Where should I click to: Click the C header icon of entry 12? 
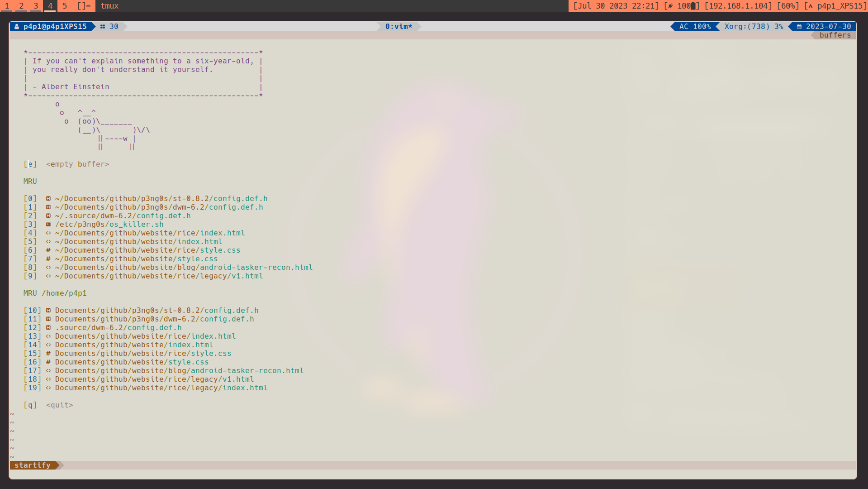(48, 328)
